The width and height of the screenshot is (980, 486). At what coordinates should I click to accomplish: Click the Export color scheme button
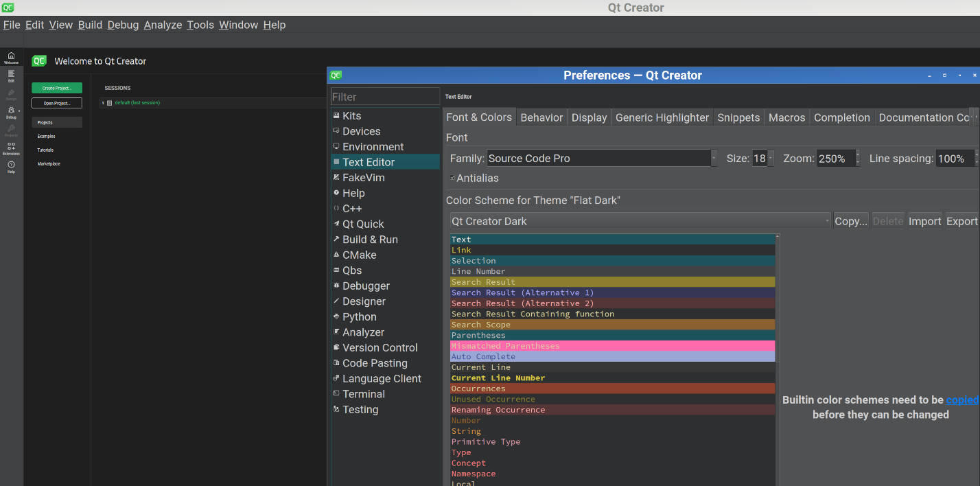coord(961,221)
